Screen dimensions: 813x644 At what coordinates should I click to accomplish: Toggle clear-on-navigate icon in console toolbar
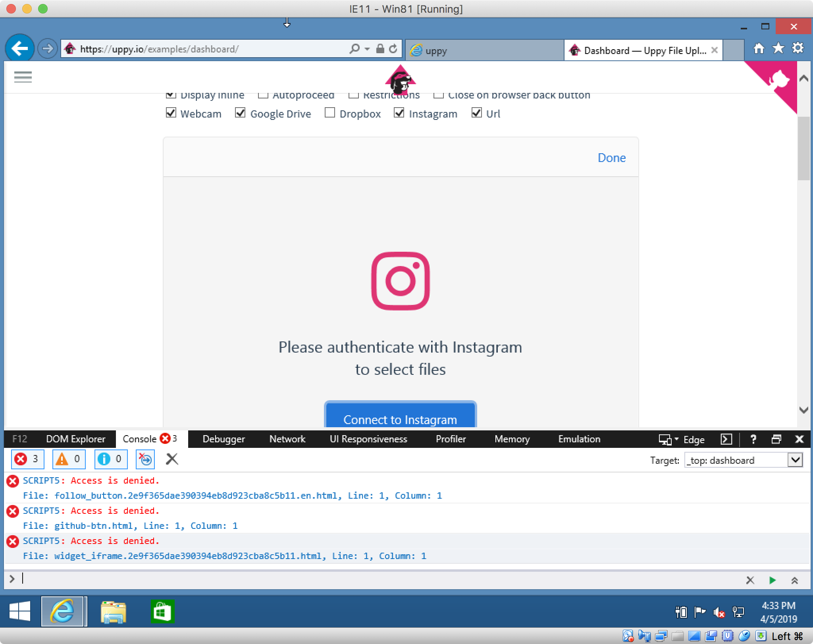point(145,459)
